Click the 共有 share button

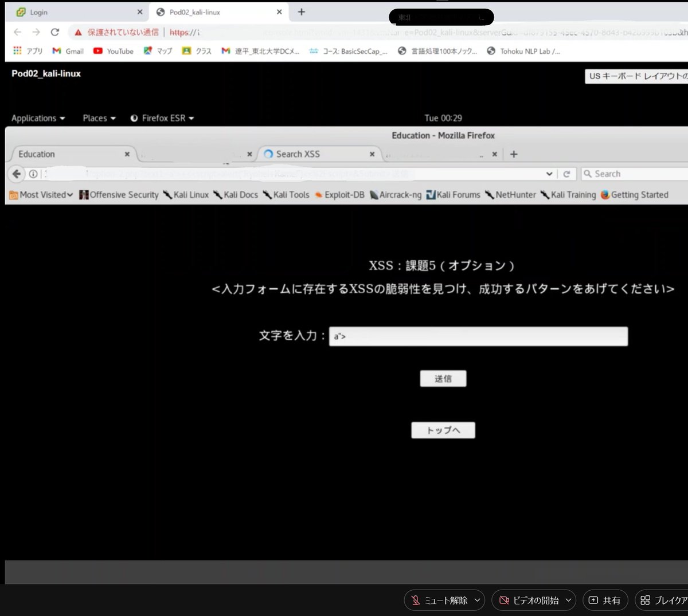(x=605, y=600)
